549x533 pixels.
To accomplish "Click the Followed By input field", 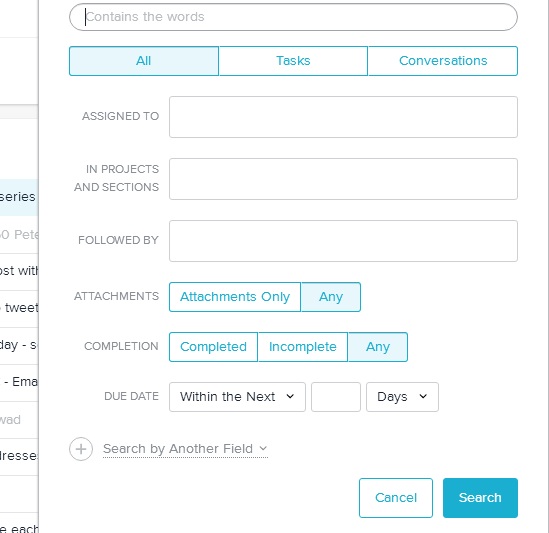I will [343, 241].
